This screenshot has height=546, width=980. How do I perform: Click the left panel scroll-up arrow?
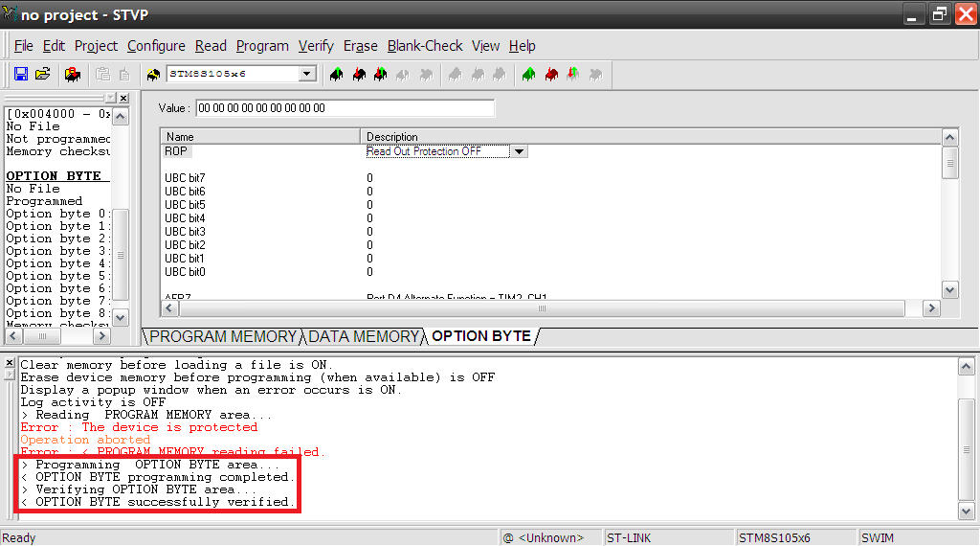pyautogui.click(x=120, y=116)
